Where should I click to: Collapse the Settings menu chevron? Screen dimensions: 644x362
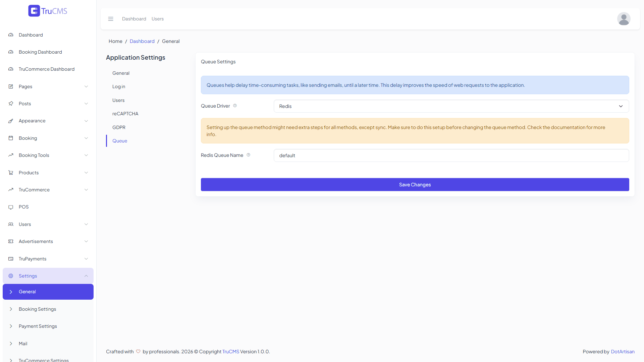(86, 276)
